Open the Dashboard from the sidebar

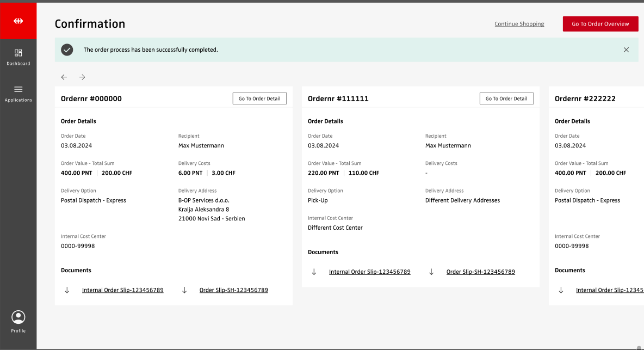pos(18,57)
